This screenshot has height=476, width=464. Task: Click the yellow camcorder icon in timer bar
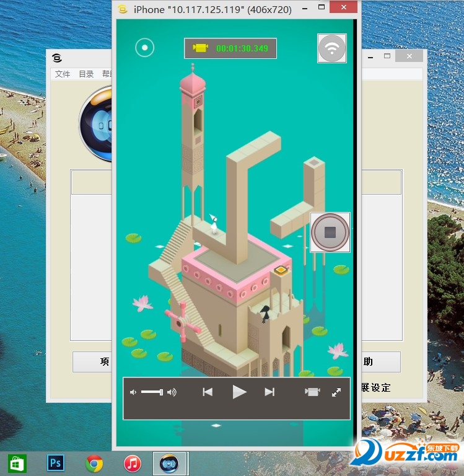[x=201, y=48]
